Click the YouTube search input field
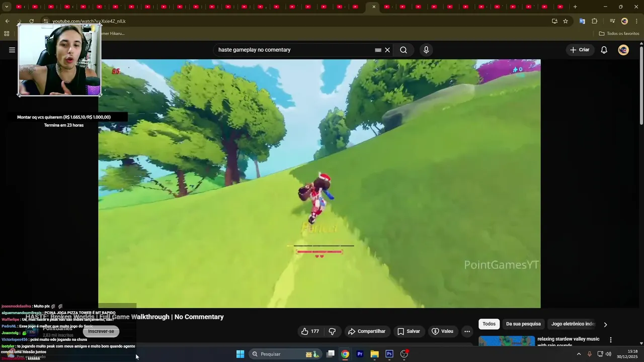The height and width of the screenshot is (362, 644). pyautogui.click(x=294, y=50)
